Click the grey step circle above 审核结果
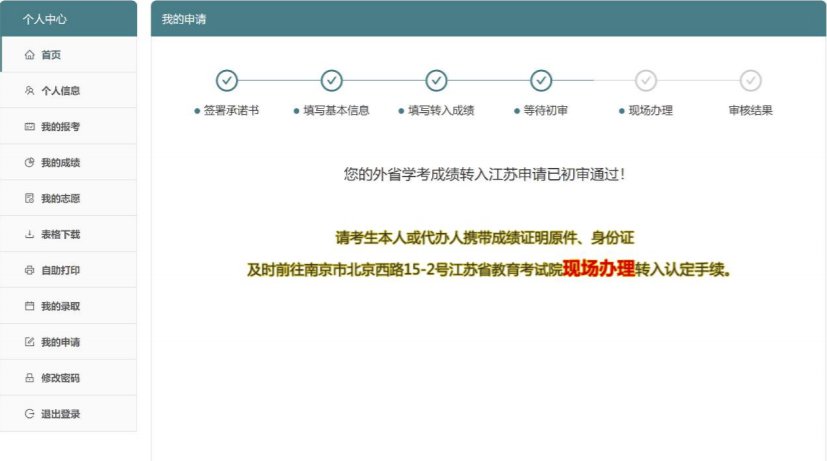 click(x=751, y=81)
